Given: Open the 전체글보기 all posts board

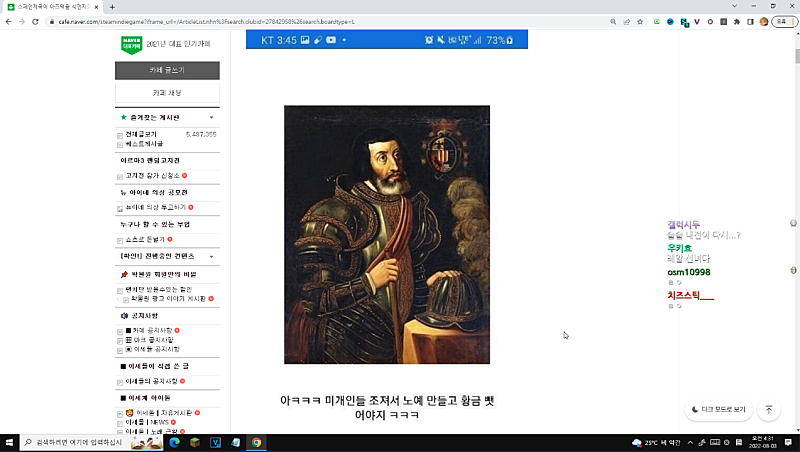Looking at the screenshot, I should (x=141, y=134).
